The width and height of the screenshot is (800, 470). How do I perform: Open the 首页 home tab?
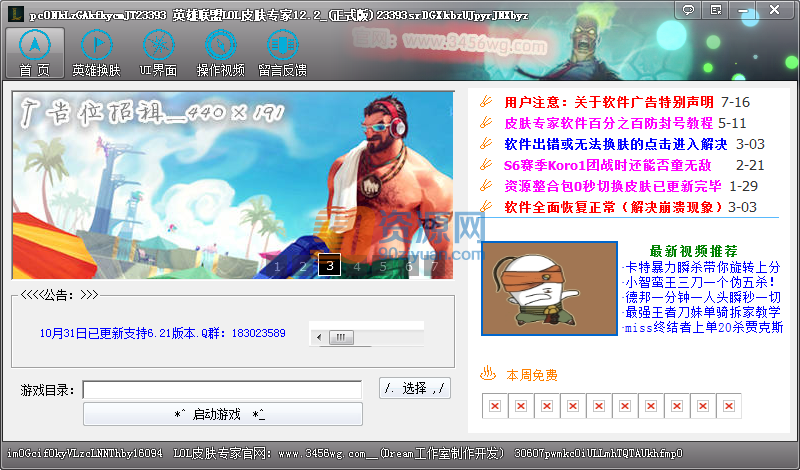(35, 53)
